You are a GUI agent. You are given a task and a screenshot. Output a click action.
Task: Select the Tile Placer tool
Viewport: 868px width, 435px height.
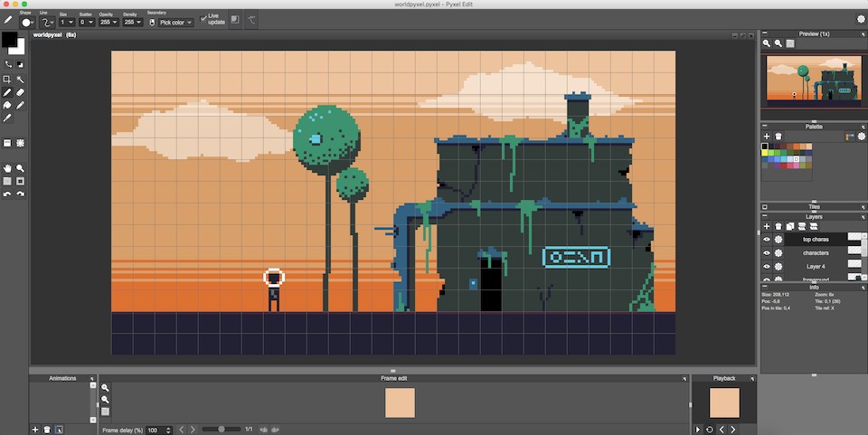[7, 143]
